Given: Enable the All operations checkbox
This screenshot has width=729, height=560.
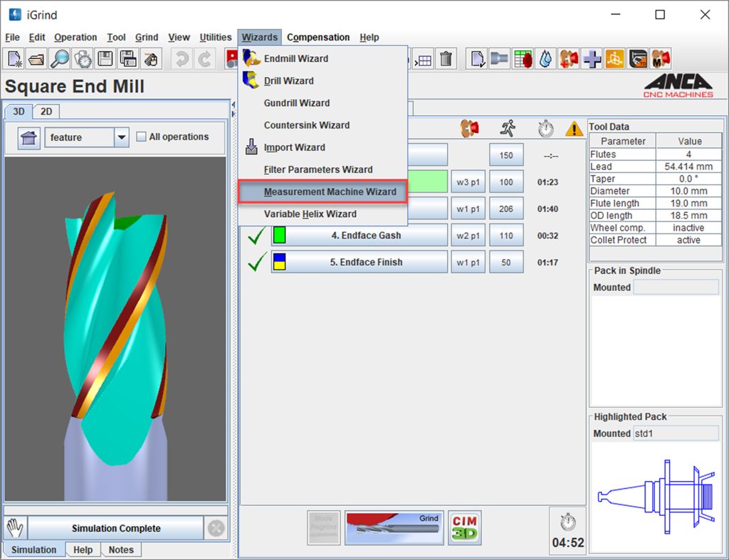Looking at the screenshot, I should point(141,137).
